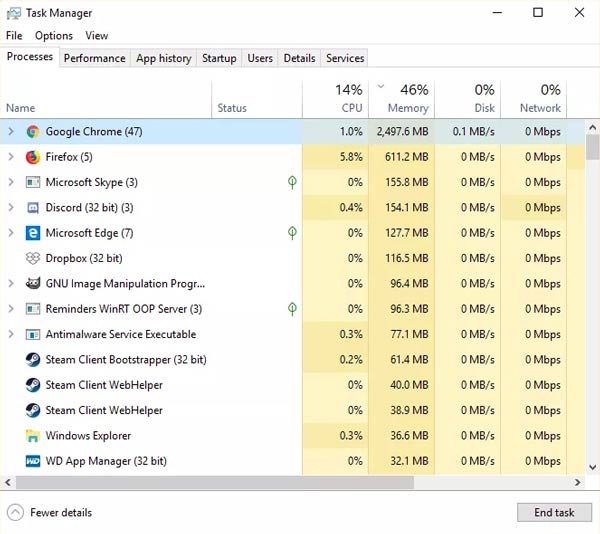The width and height of the screenshot is (600, 534).
Task: Select the Google Chrome process icon
Action: [33, 132]
